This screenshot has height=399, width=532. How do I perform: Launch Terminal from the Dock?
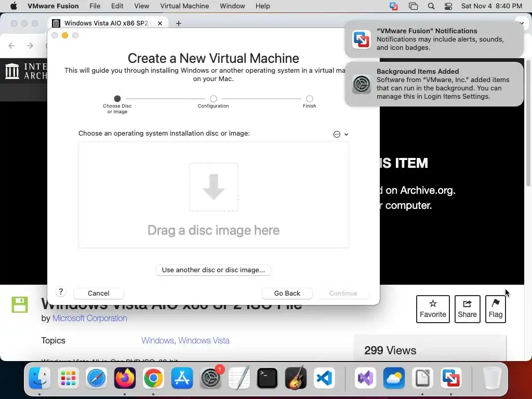268,378
